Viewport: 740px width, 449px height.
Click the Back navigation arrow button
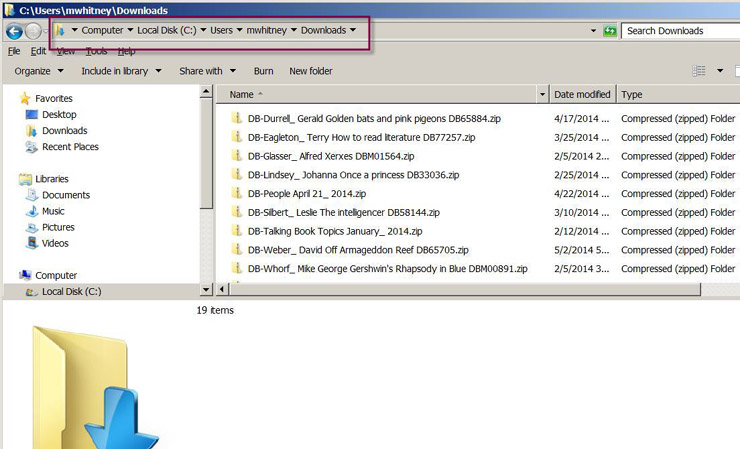(14, 31)
